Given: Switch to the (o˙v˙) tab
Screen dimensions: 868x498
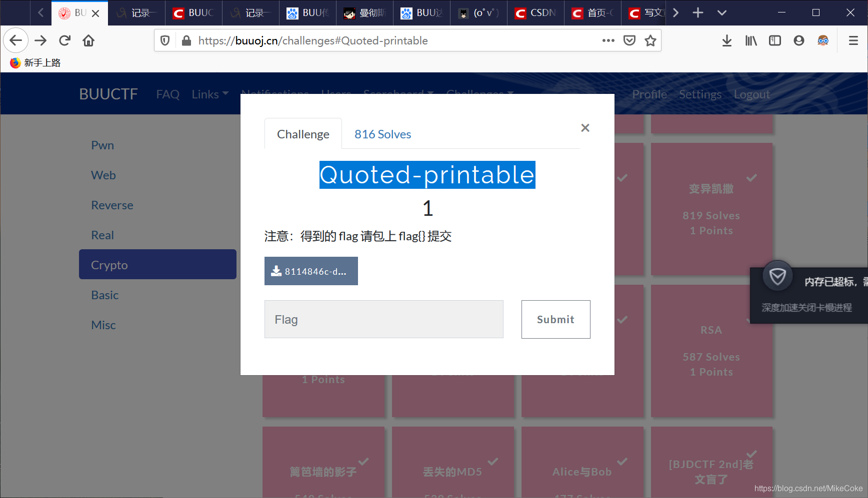Looking at the screenshot, I should pos(479,13).
